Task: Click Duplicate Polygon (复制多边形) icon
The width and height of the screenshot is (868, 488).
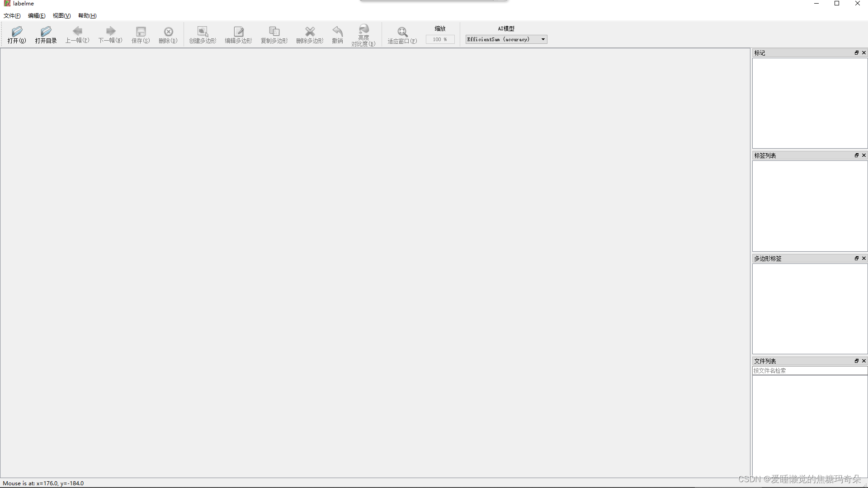Action: pos(274,32)
